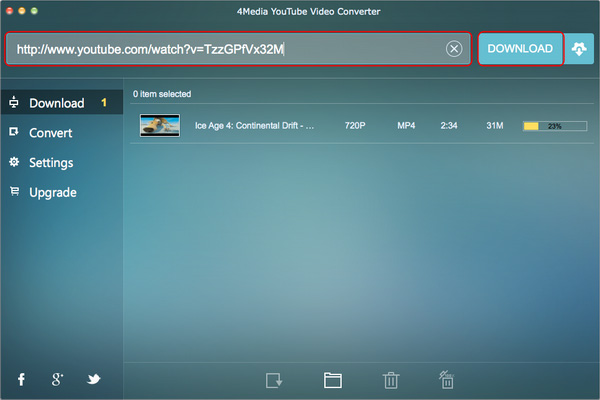The width and height of the screenshot is (600, 400).
Task: Click the yellow download count badge
Action: point(104,103)
